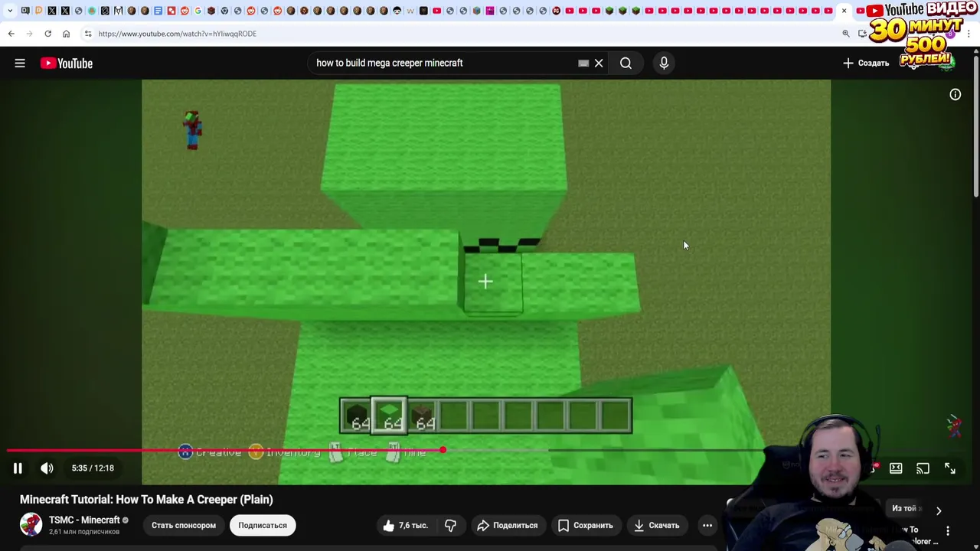Image resolution: width=980 pixels, height=551 pixels.
Task: Click the browser address bar URL
Action: 177,34
